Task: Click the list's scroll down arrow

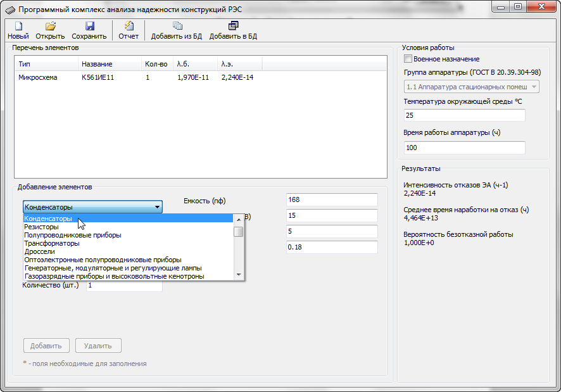Action: tap(239, 275)
